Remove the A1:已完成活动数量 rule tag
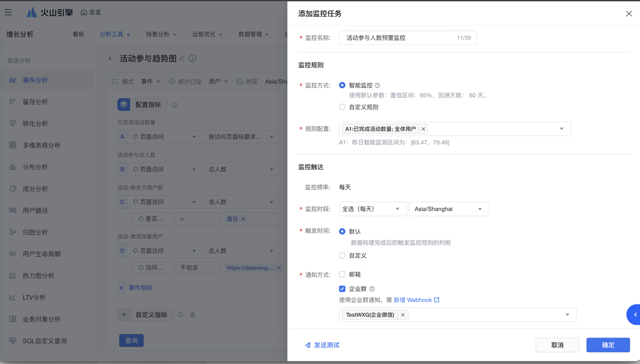Screen dimensions: 640x364 coord(423,129)
